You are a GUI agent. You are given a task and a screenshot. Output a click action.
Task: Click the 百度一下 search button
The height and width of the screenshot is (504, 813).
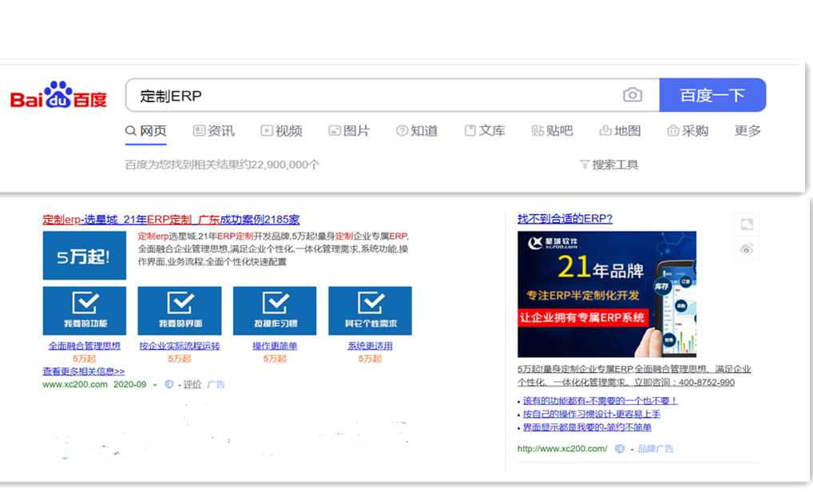coord(712,95)
